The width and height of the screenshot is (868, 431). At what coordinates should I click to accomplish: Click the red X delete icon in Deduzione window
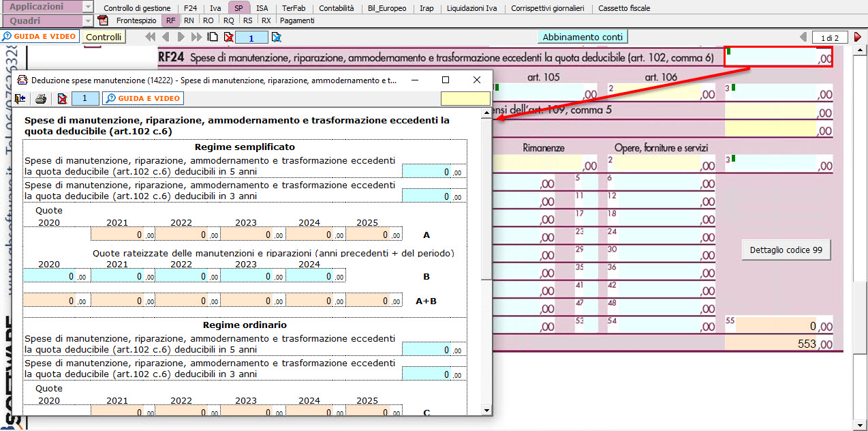coord(62,99)
